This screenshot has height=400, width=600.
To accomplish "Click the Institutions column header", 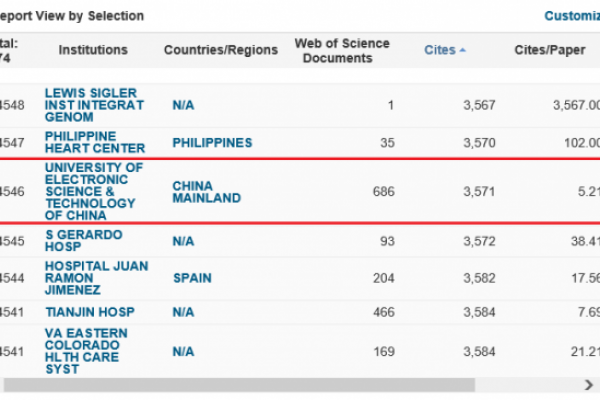I will tap(93, 50).
